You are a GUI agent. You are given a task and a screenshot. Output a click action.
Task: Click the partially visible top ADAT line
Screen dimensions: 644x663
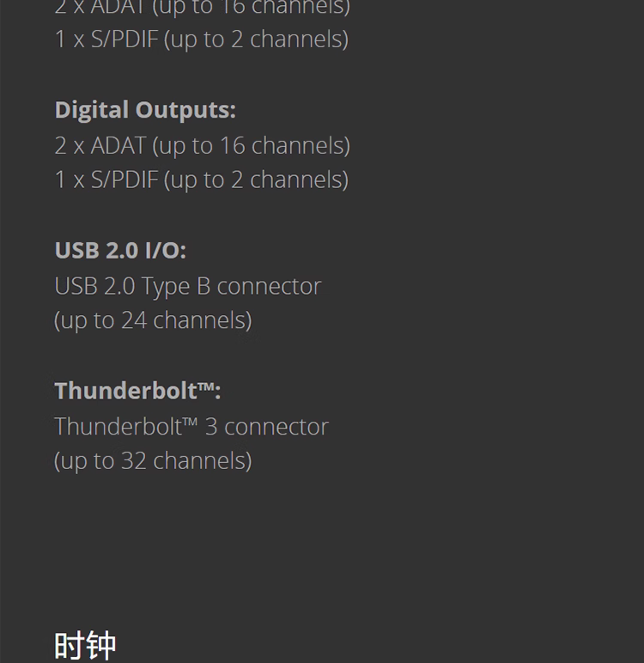point(202,8)
